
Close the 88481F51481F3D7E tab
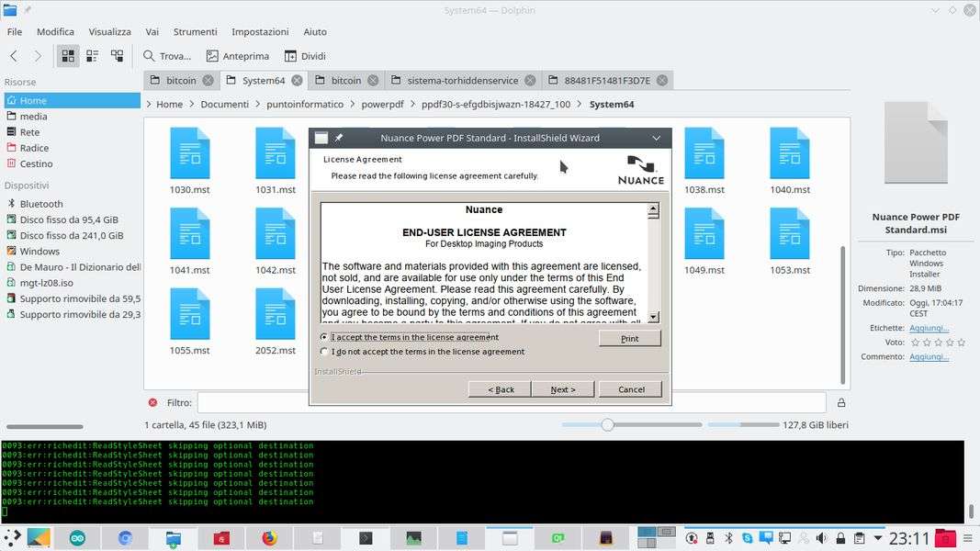(x=662, y=81)
